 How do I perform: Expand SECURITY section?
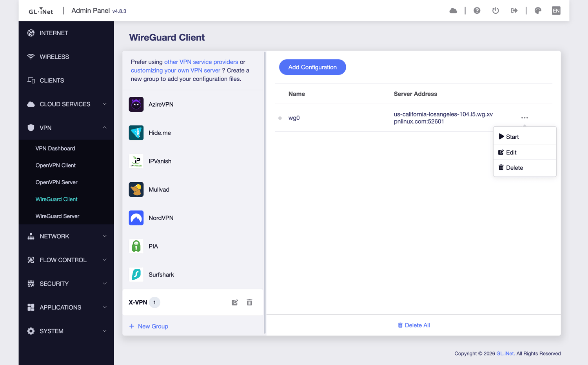click(66, 284)
